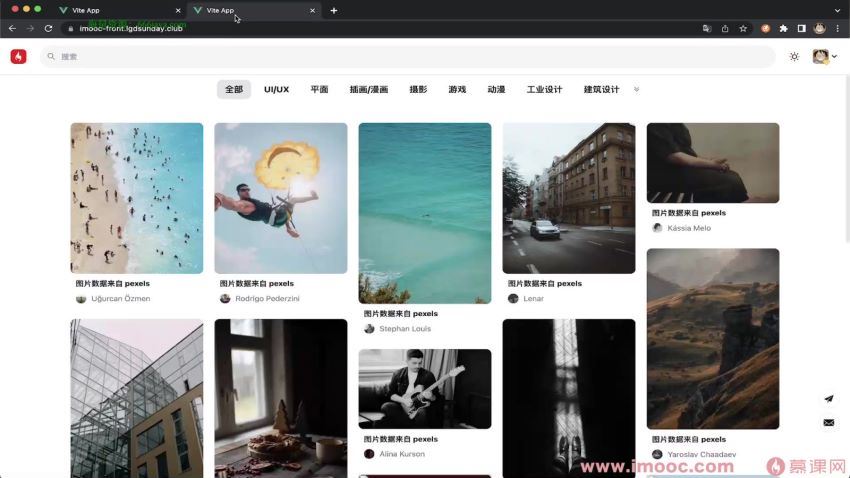Click the magnifier icon in search bar

pos(51,56)
